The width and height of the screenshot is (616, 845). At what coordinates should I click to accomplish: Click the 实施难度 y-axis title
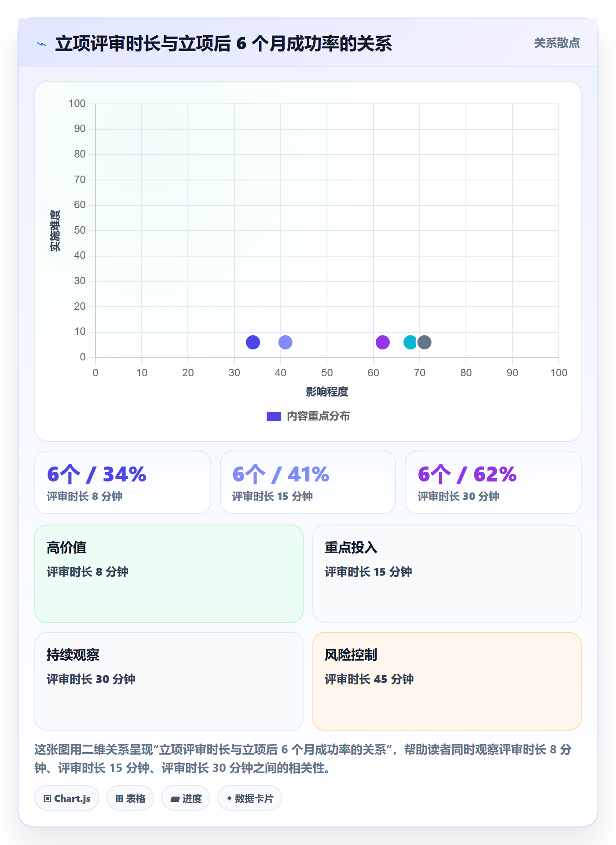tap(55, 231)
